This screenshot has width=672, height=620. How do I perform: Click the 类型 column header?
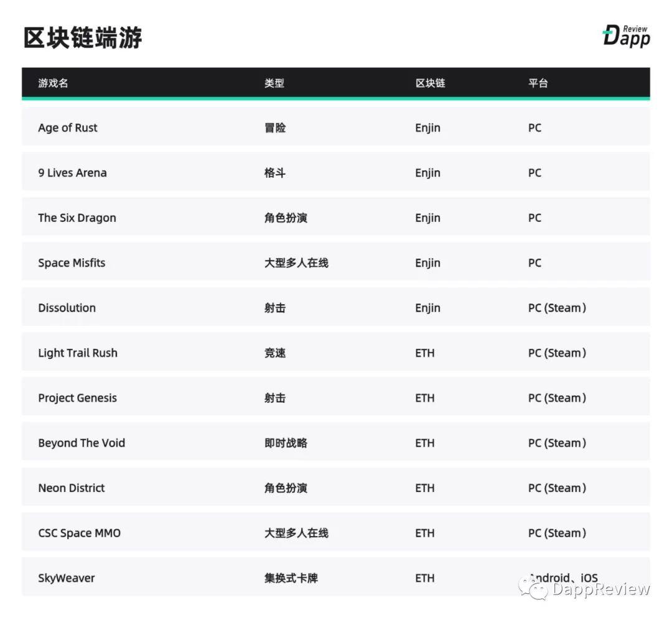click(274, 83)
